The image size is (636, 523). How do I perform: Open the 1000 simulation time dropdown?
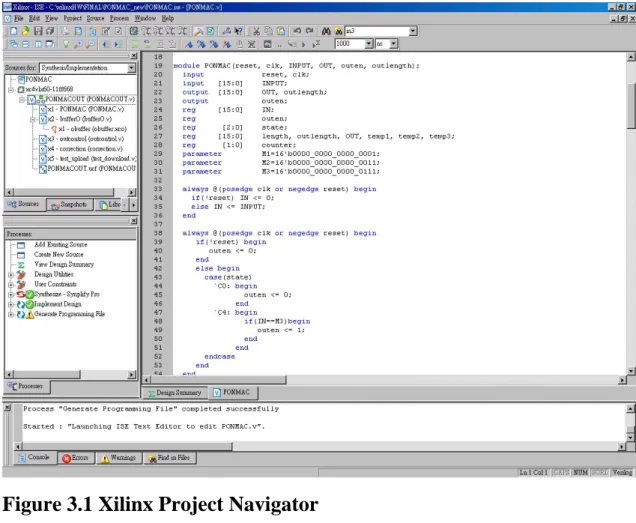[x=369, y=44]
